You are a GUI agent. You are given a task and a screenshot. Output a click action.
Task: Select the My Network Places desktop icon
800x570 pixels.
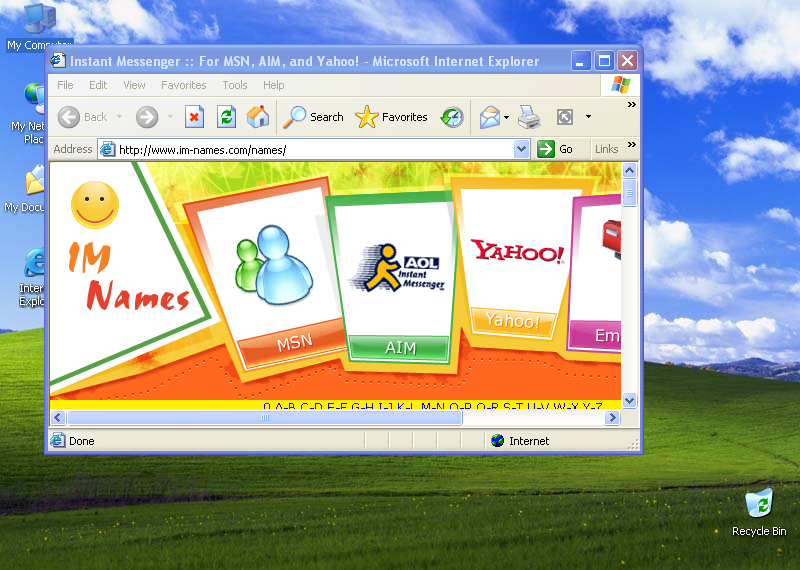27,115
